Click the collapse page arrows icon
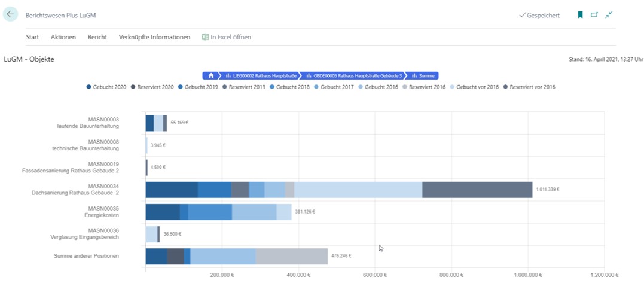Image resolution: width=644 pixels, height=283 pixels. tap(609, 15)
